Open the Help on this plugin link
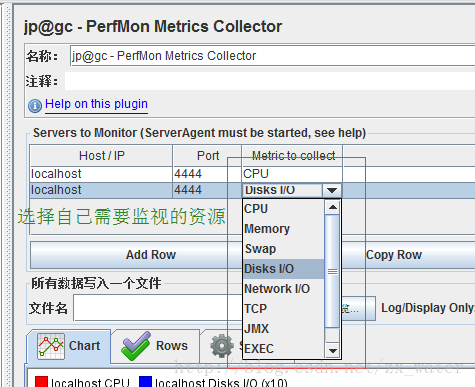The width and height of the screenshot is (475, 387). click(x=96, y=104)
